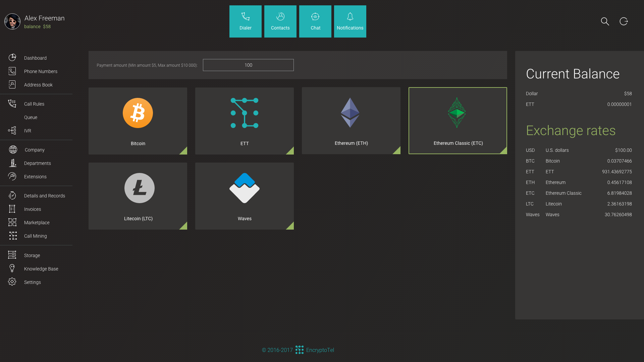
Task: Click Ethereum Classic rate 6.81984028
Action: click(x=620, y=193)
